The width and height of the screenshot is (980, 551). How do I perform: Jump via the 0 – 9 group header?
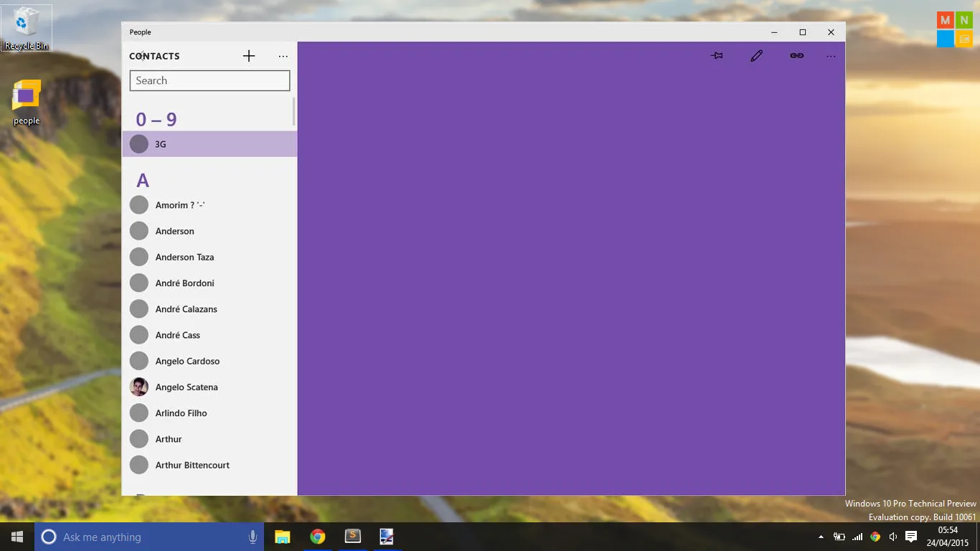point(156,119)
